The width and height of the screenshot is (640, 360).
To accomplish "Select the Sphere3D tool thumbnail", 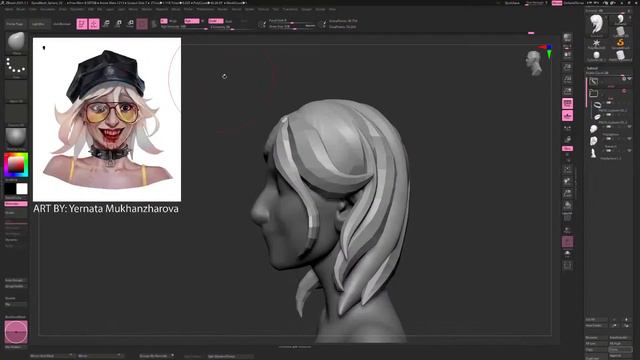I will [x=596, y=56].
